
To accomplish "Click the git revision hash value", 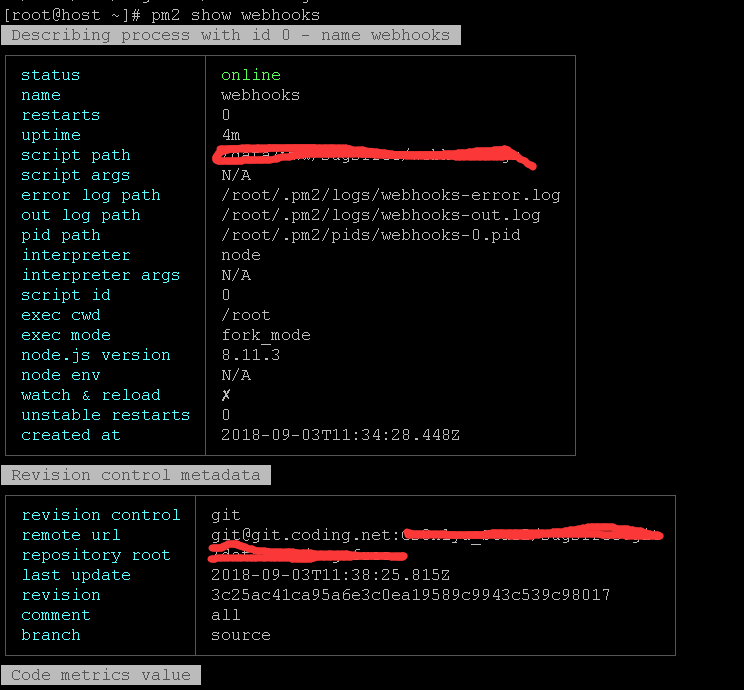I will point(410,595).
